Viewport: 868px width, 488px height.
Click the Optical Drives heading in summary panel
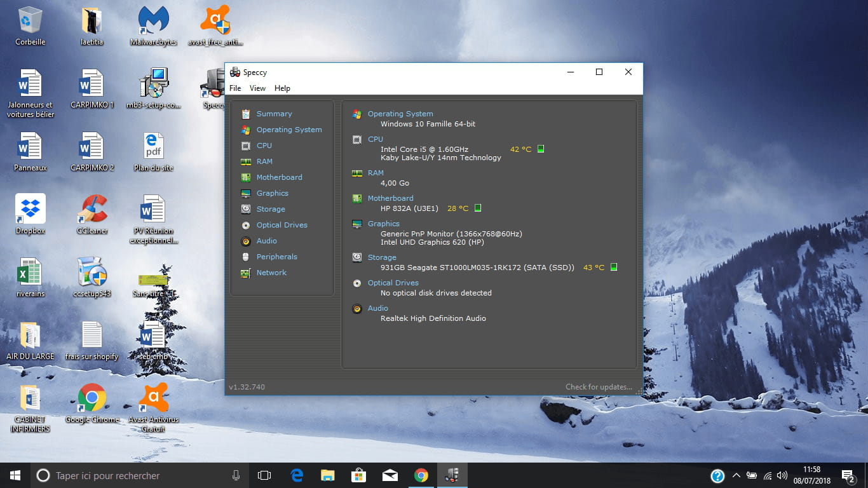pyautogui.click(x=393, y=283)
